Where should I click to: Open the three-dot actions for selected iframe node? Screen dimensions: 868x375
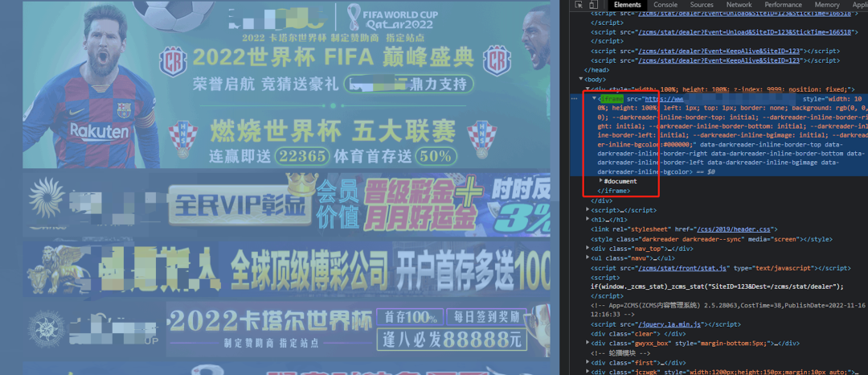click(574, 98)
